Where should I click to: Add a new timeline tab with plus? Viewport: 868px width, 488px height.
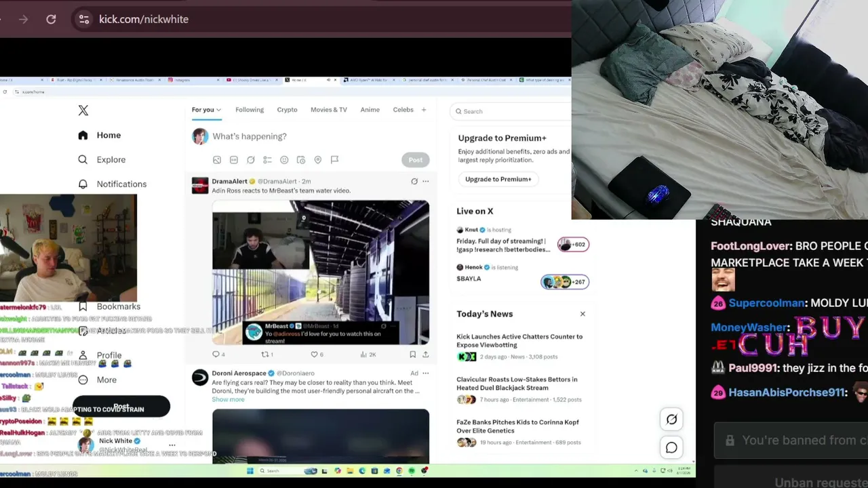tap(424, 110)
